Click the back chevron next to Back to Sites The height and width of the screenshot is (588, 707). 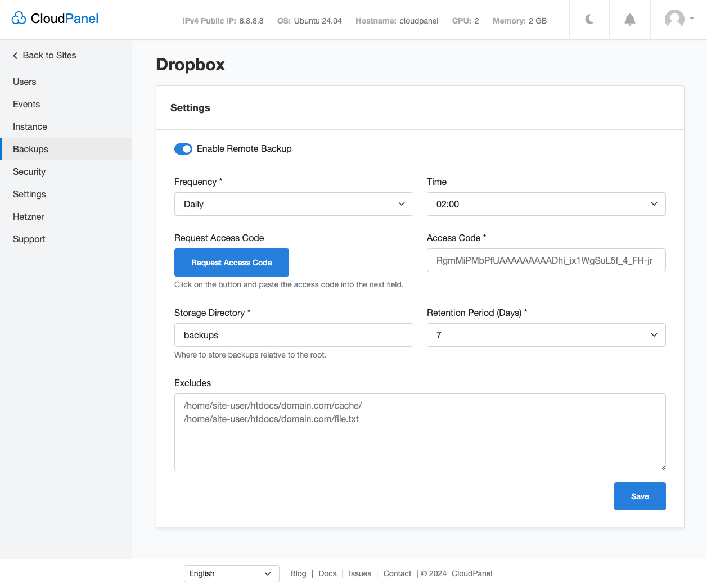coord(15,55)
